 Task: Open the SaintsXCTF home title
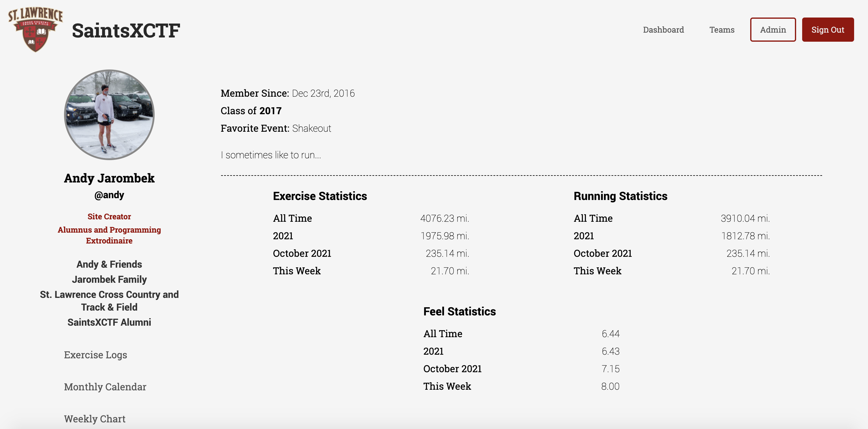[126, 30]
